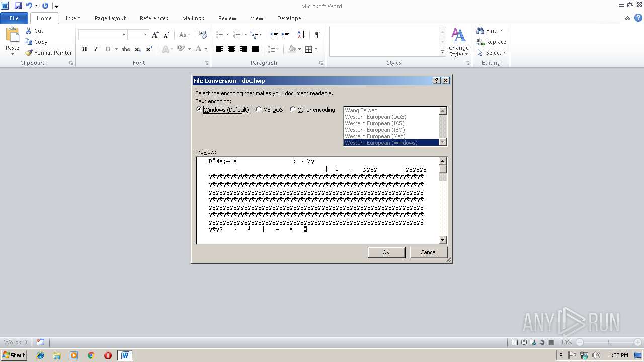Expand the Bullets dropdown arrow

(x=227, y=35)
